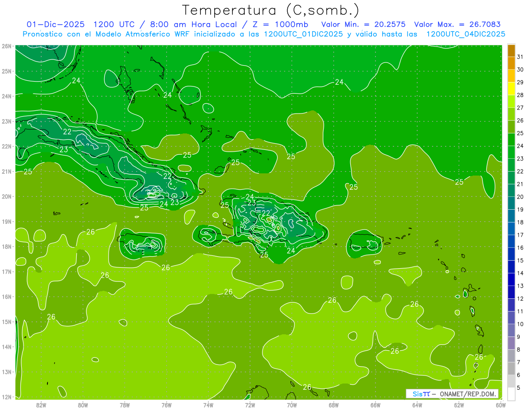Click the "70W" longitude label
This screenshot has width=532, height=411.
click(292, 404)
